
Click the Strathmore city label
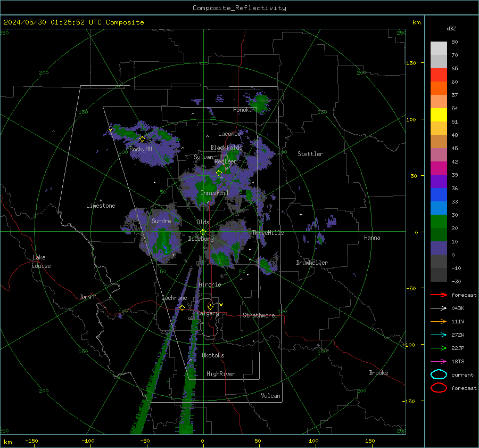259,315
